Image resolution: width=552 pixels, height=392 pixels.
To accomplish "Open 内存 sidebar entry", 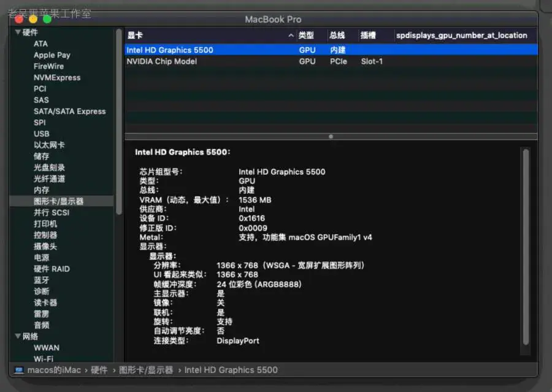I will (41, 190).
